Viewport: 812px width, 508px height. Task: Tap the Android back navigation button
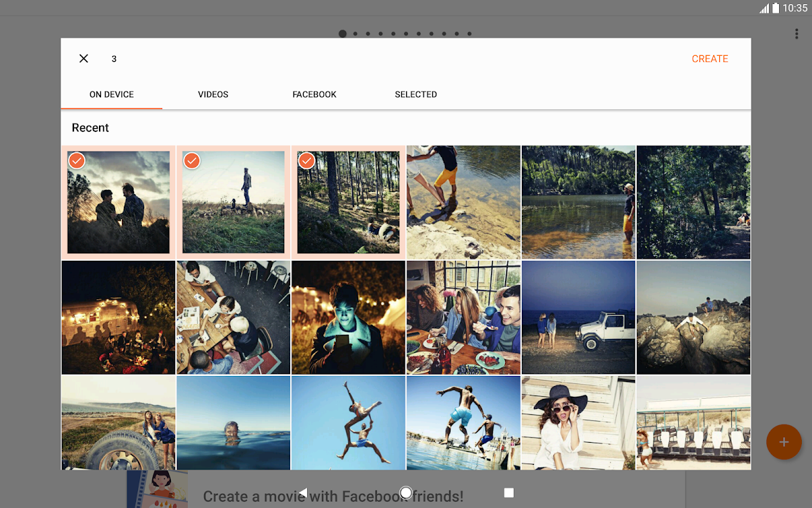point(303,493)
